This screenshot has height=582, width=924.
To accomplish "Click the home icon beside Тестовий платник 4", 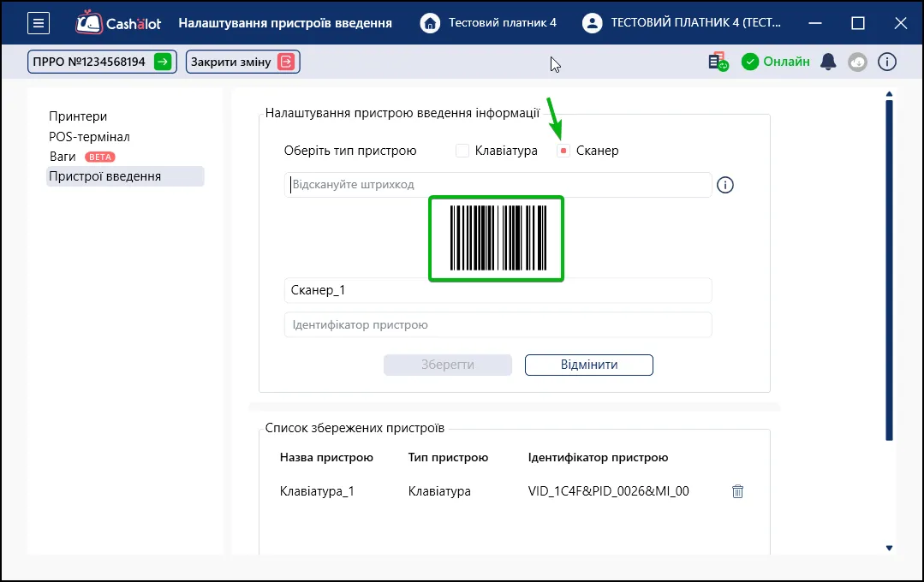I will [x=430, y=23].
